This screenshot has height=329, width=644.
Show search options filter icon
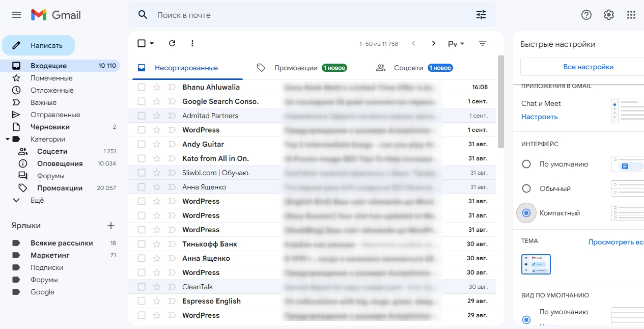pos(481,15)
